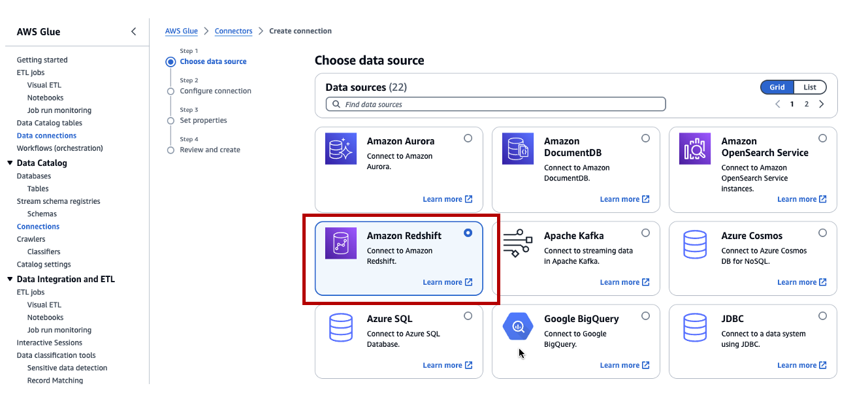Click AWS Glue breadcrumb link
This screenshot has height=405, width=868.
tap(182, 31)
